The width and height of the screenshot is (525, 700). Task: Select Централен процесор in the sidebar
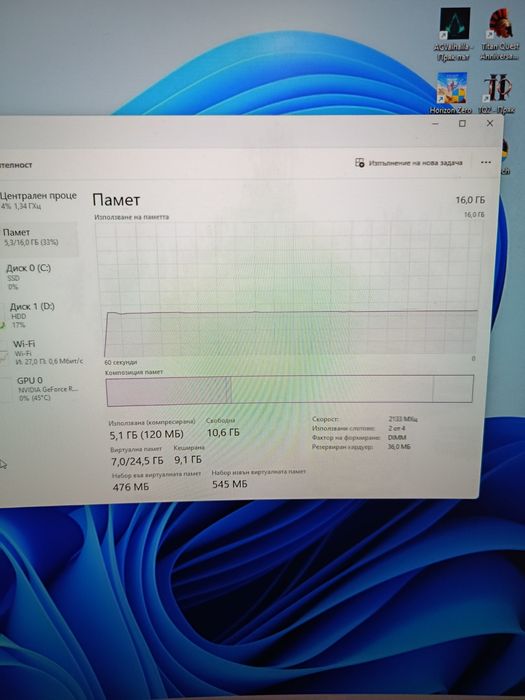(x=38, y=200)
